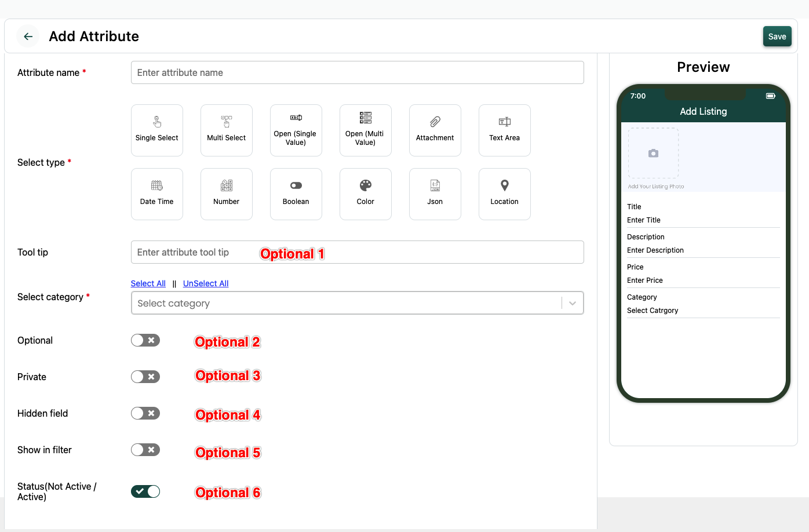Screen dimensions: 809x532
Task: Click the Save button
Action: pyautogui.click(x=777, y=37)
